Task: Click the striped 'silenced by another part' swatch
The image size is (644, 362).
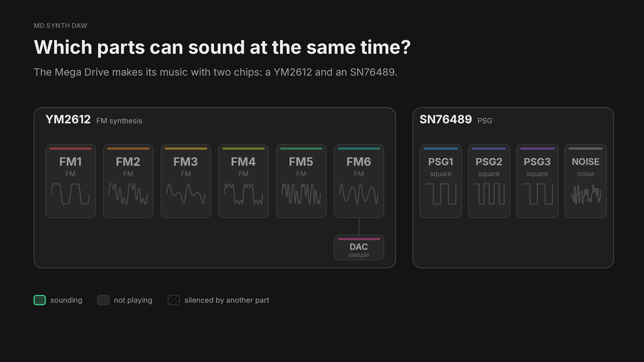Action: [174, 300]
